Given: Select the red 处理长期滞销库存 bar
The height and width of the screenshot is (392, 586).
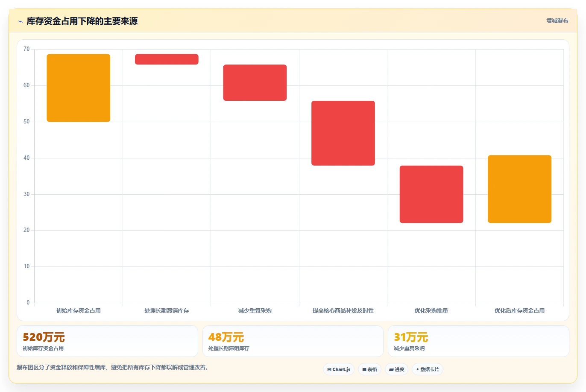Looking at the screenshot, I should click(167, 59).
